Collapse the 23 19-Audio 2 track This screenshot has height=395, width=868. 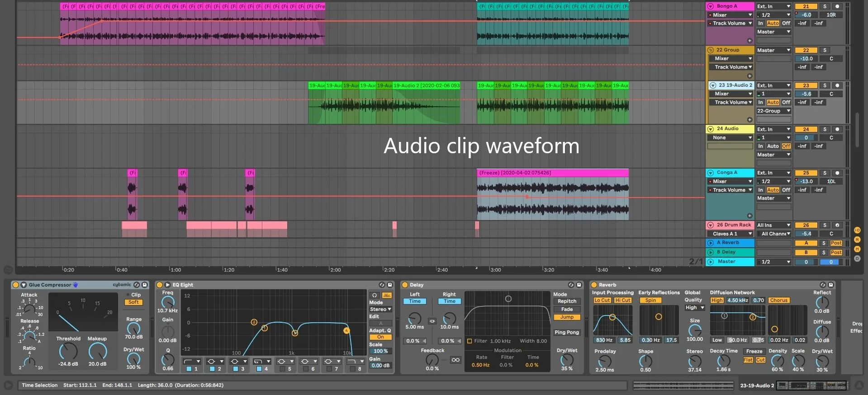pyautogui.click(x=713, y=85)
